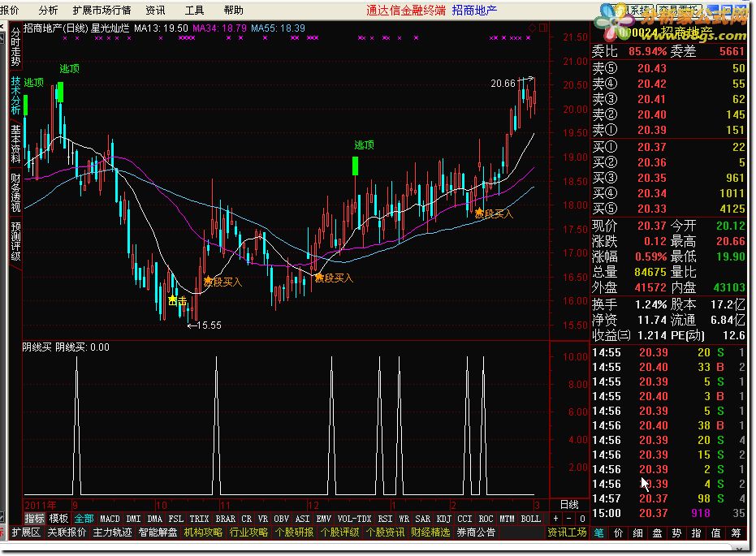This screenshot has height=556, width=756.
Task: Select the 全部 indicator category
Action: [x=84, y=519]
